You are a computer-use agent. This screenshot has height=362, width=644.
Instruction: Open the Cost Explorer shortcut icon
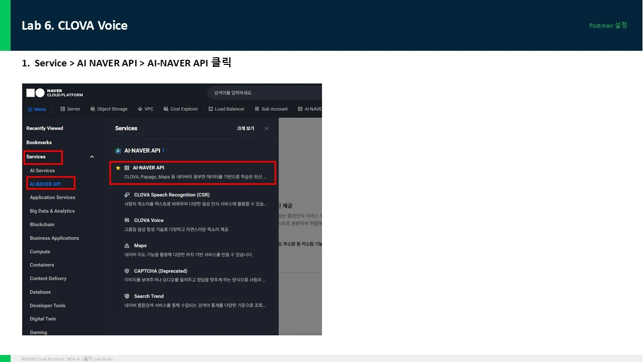pyautogui.click(x=166, y=109)
